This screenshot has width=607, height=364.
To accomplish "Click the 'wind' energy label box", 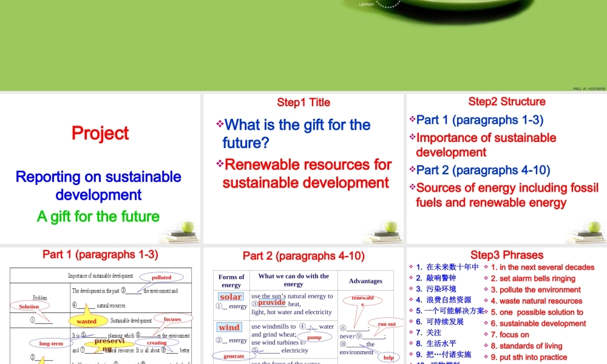I will (x=229, y=327).
